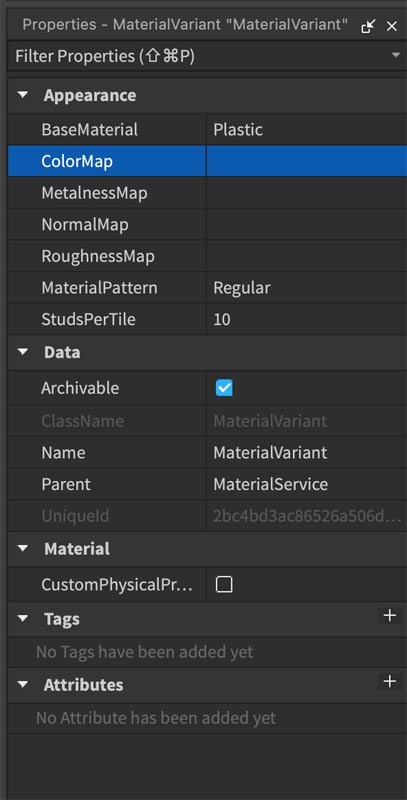Uncheck the Archivable checkbox
Viewport: 407px width, 800px height.
point(224,388)
